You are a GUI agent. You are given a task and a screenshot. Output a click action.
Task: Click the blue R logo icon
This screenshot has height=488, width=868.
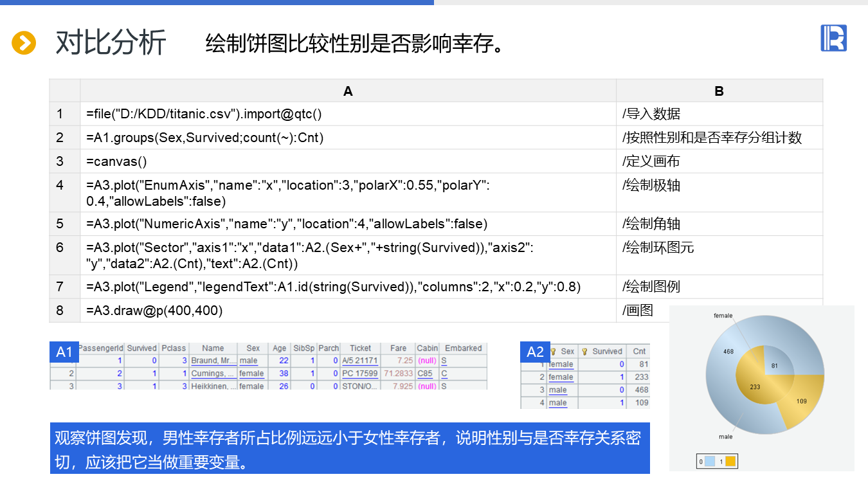[833, 38]
